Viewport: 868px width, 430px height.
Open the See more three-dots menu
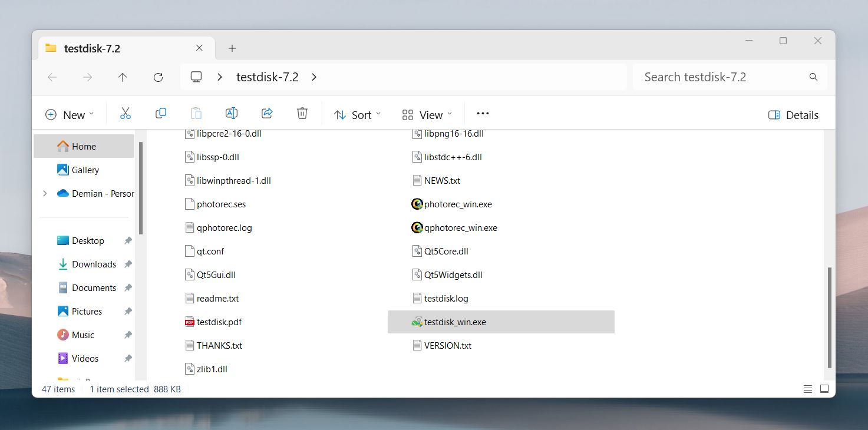coord(483,114)
